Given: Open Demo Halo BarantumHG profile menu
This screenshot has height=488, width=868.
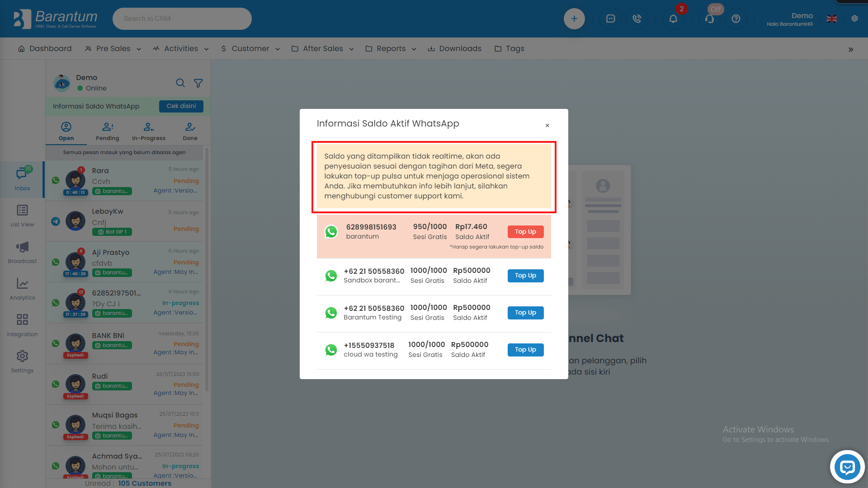Looking at the screenshot, I should (789, 19).
